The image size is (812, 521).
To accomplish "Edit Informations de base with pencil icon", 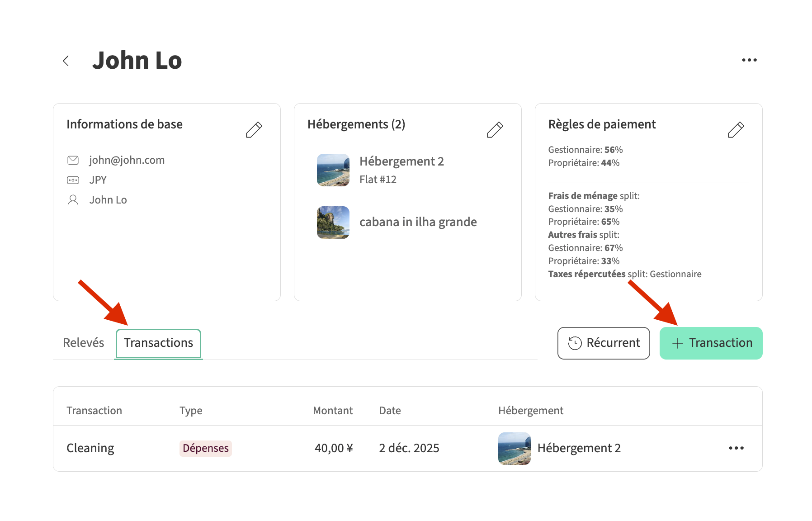I will click(254, 129).
